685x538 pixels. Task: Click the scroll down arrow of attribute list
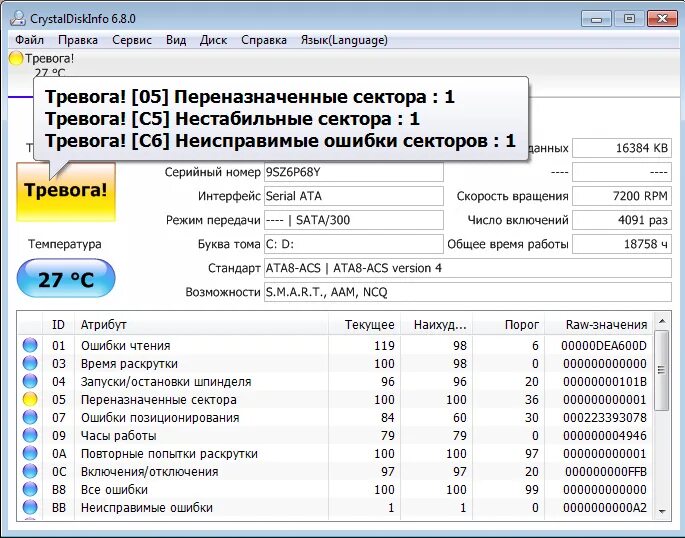(x=662, y=511)
